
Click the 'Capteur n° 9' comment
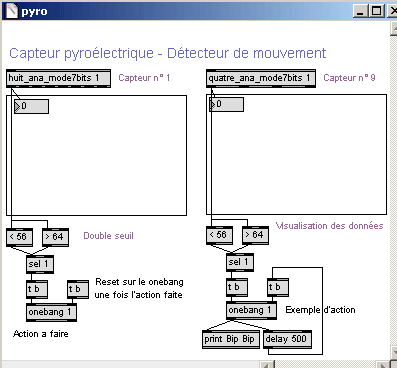pos(349,78)
